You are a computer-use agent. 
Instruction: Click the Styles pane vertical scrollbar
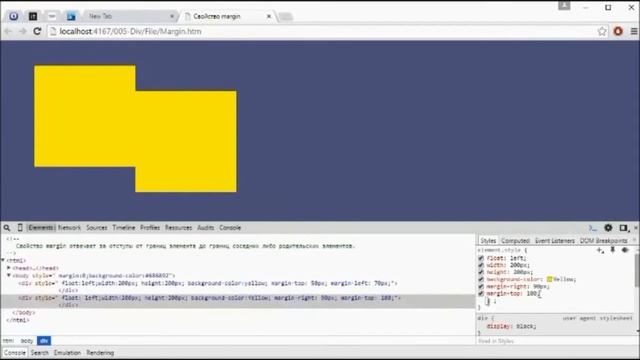637,271
